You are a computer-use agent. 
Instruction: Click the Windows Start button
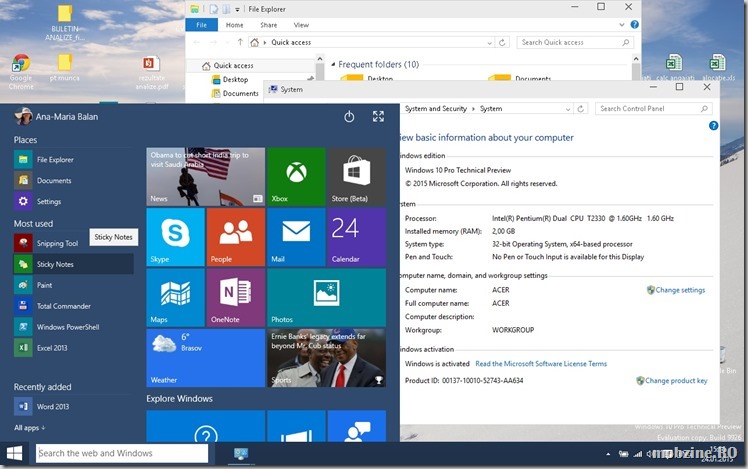click(14, 453)
